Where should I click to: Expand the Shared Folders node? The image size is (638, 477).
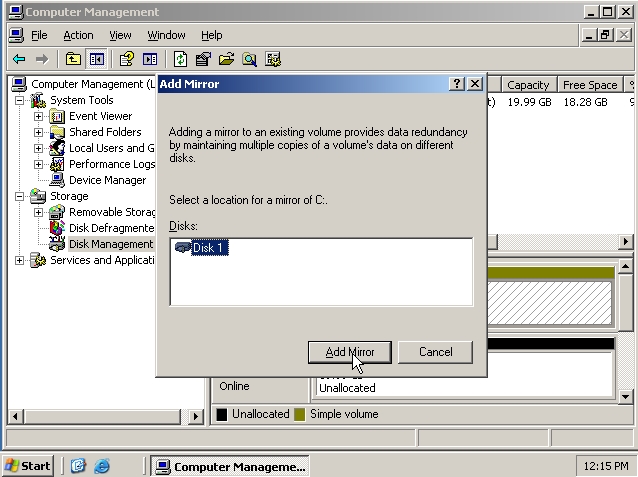pos(38,132)
